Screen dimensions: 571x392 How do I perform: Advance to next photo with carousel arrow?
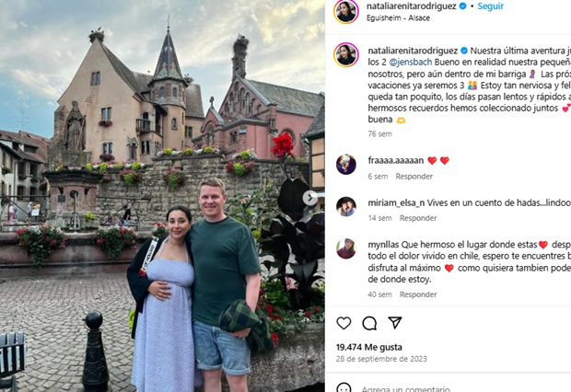coord(309,198)
